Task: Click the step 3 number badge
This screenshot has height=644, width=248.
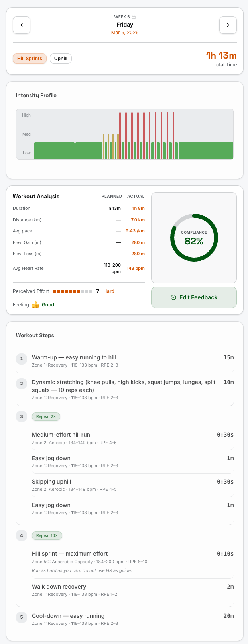Action: point(22,417)
